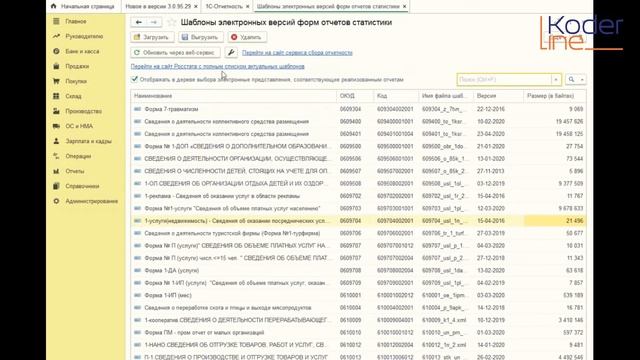Expand the options arrow next to magnifier button
Viewport: 640px width, 360px height.
click(x=582, y=80)
